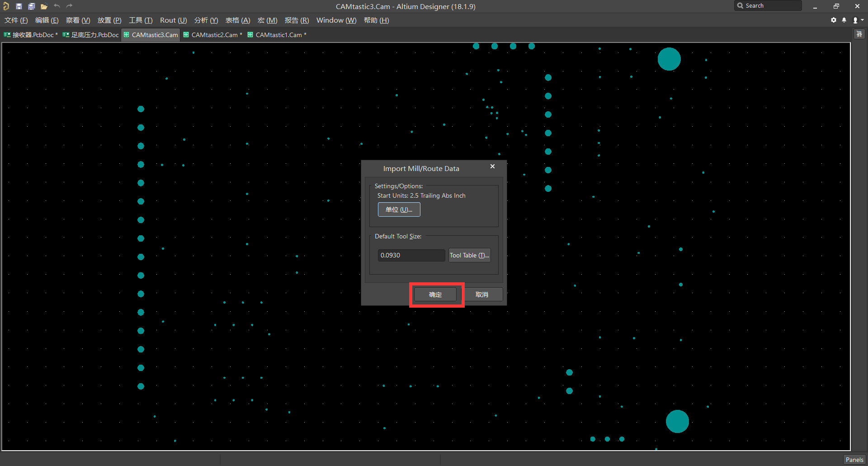The height and width of the screenshot is (466, 868).
Task: Click the Save All documents icon
Action: pos(31,6)
